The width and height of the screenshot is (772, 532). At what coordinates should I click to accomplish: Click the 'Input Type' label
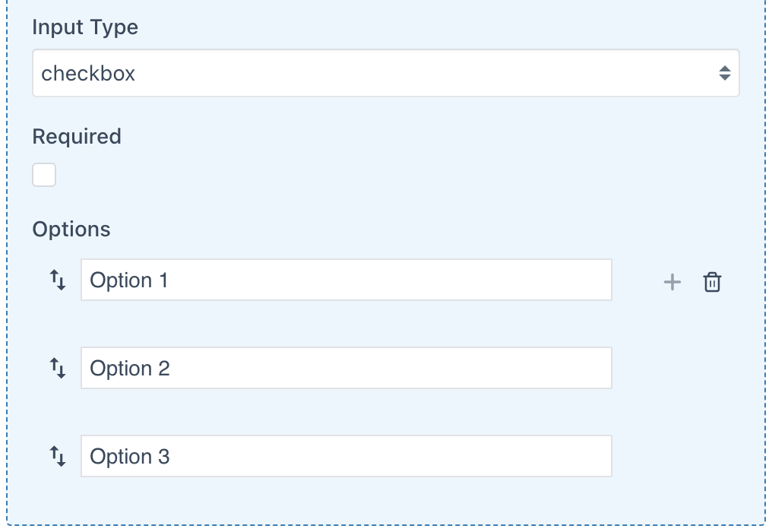[x=85, y=27]
